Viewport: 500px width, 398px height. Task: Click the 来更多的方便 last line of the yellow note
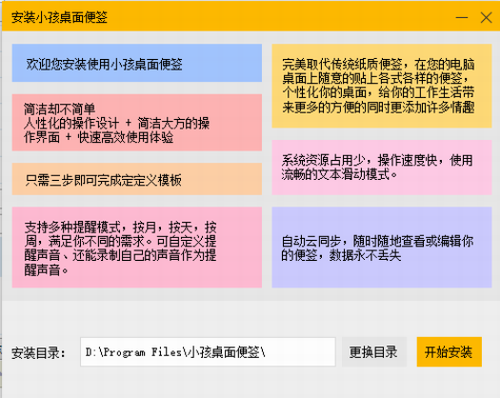tap(378, 107)
